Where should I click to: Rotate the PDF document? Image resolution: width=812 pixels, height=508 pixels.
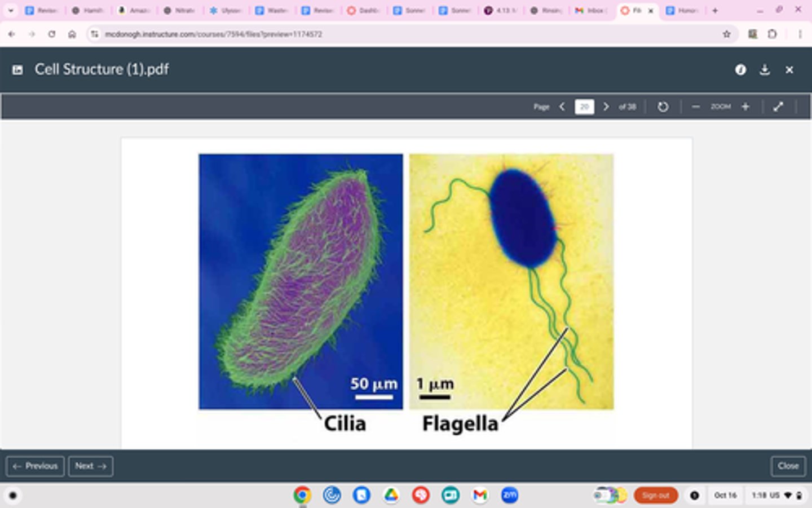(x=663, y=107)
